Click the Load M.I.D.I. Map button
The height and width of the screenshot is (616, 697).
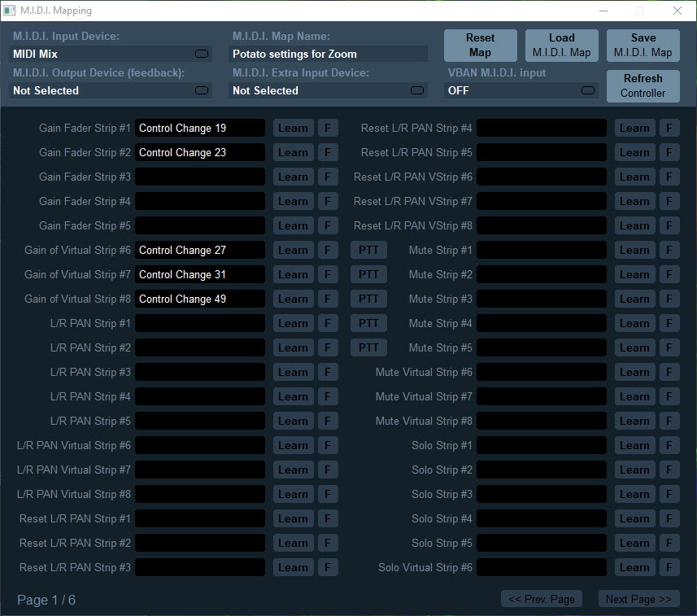tap(561, 46)
